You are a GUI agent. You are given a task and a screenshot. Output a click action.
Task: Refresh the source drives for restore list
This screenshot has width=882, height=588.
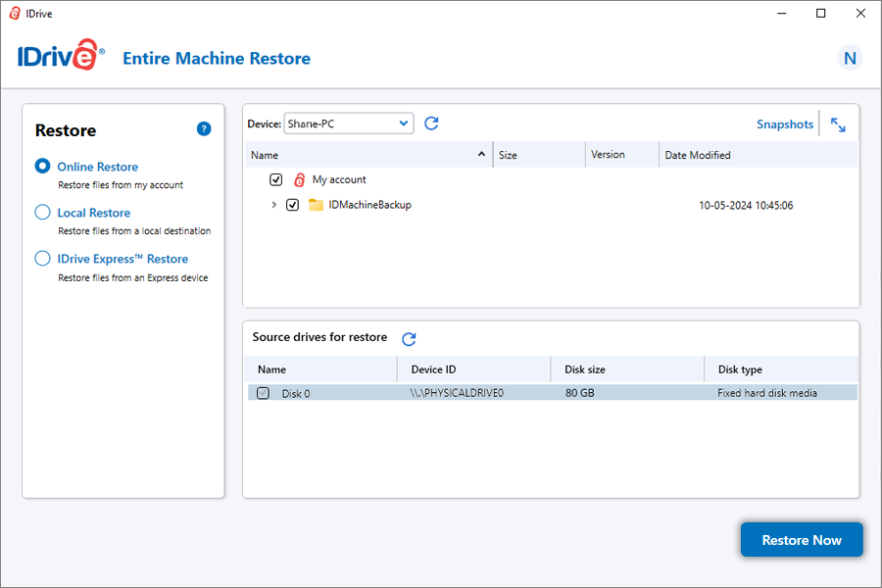tap(409, 339)
